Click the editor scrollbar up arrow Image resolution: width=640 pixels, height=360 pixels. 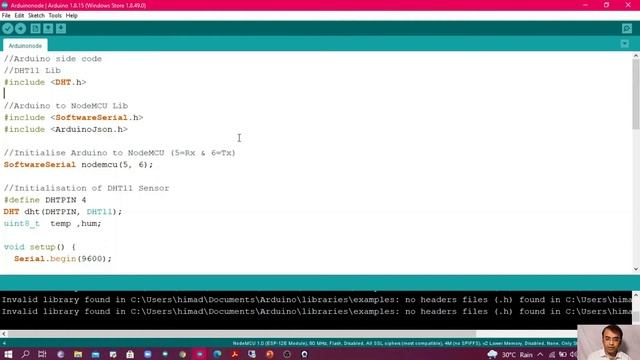tap(636, 56)
